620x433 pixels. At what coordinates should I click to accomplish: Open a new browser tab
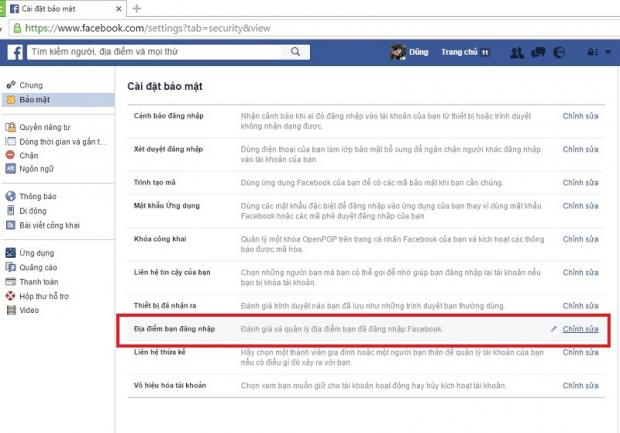(x=136, y=7)
